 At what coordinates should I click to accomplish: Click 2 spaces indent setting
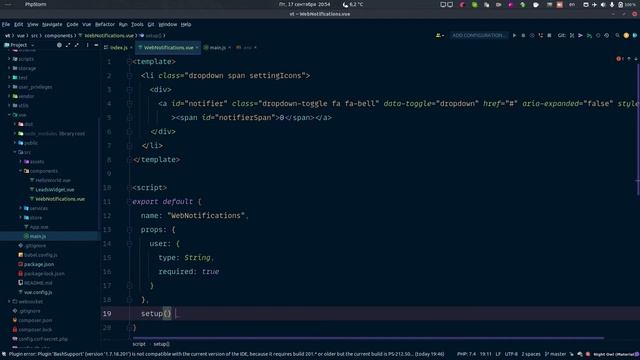[531, 354]
